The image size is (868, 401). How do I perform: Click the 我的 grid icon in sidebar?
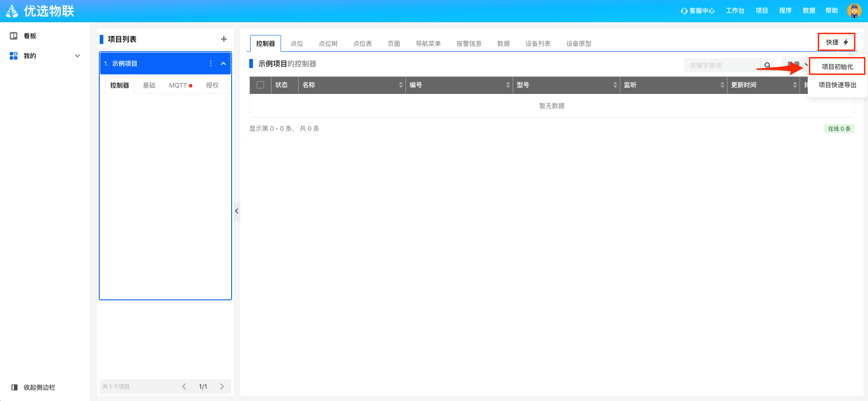13,56
